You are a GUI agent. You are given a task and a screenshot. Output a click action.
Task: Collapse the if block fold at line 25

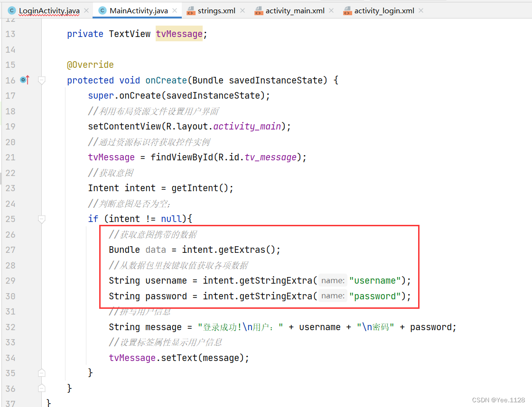point(42,219)
